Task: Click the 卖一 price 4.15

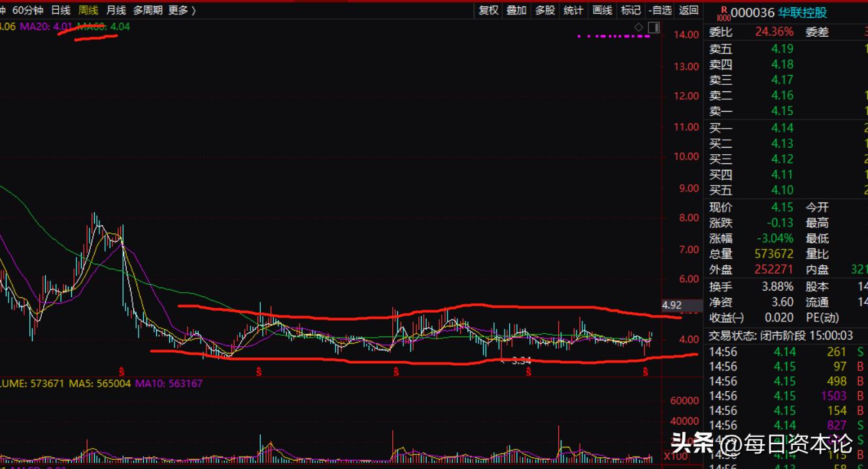Action: coord(782,111)
